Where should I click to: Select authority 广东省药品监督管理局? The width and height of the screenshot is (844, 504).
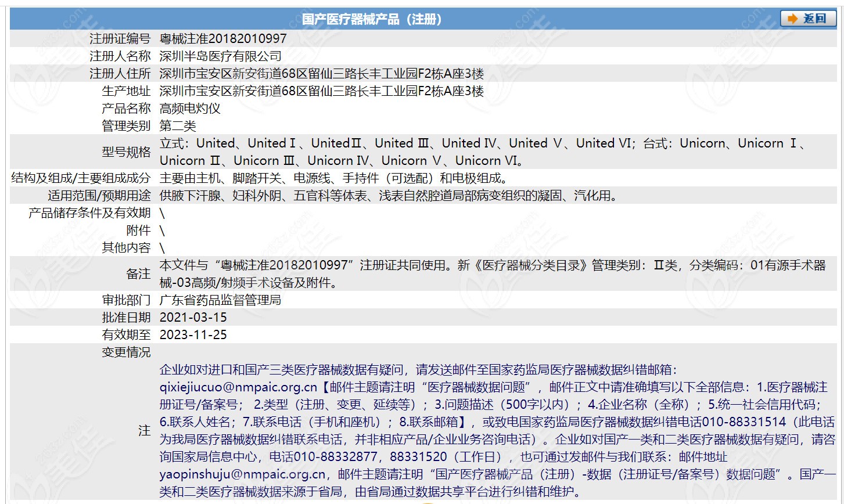(221, 300)
